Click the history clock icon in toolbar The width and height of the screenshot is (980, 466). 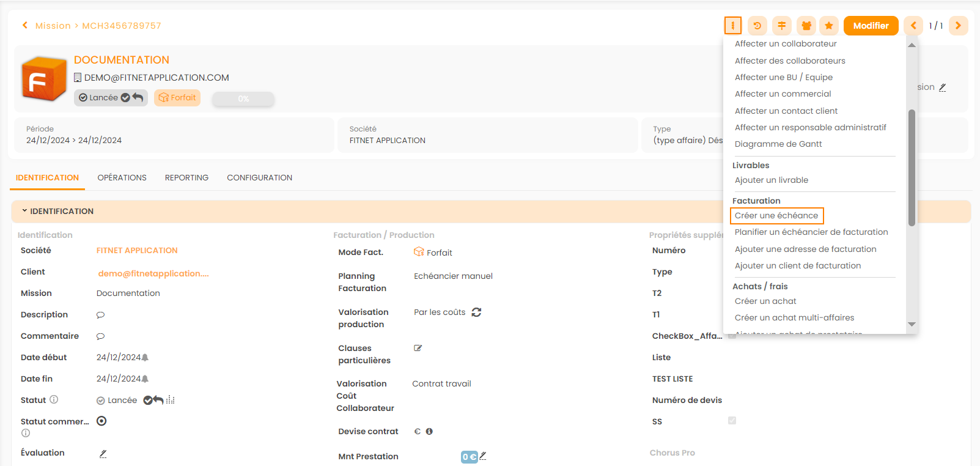(x=757, y=26)
